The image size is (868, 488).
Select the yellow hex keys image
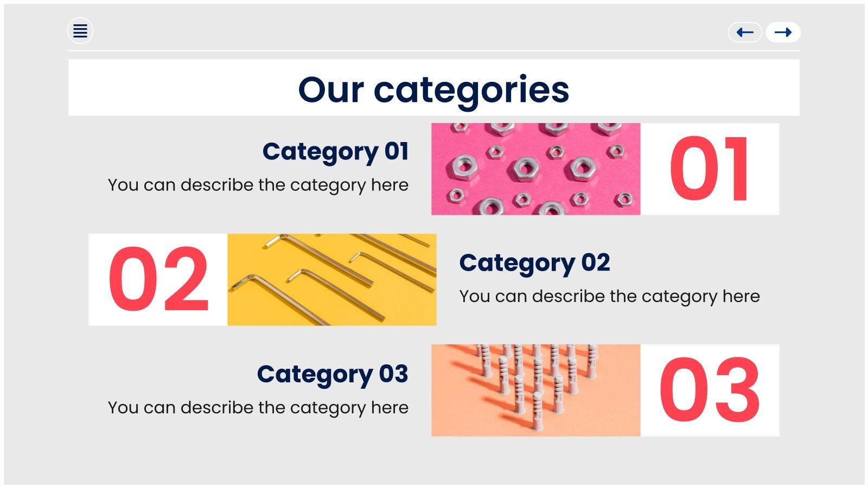point(331,279)
